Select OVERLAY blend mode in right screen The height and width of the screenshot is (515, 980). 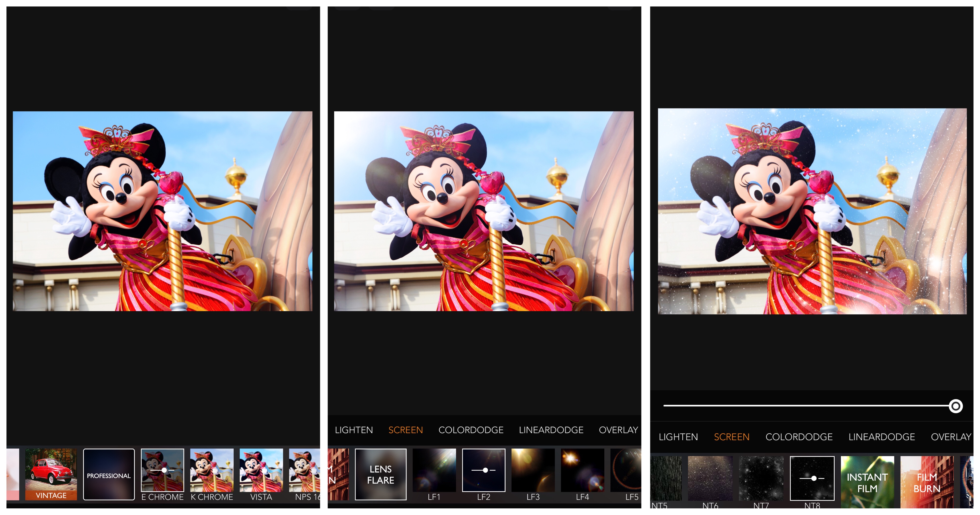click(951, 437)
